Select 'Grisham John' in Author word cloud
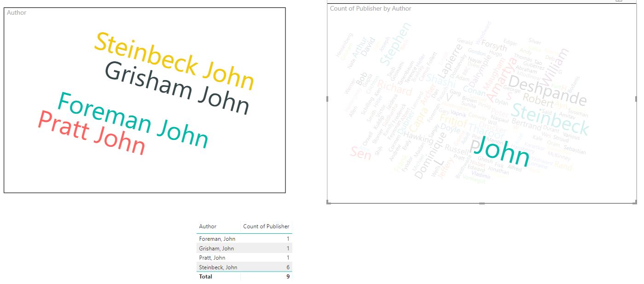Viewport: 644px width, 284px height. click(x=177, y=87)
